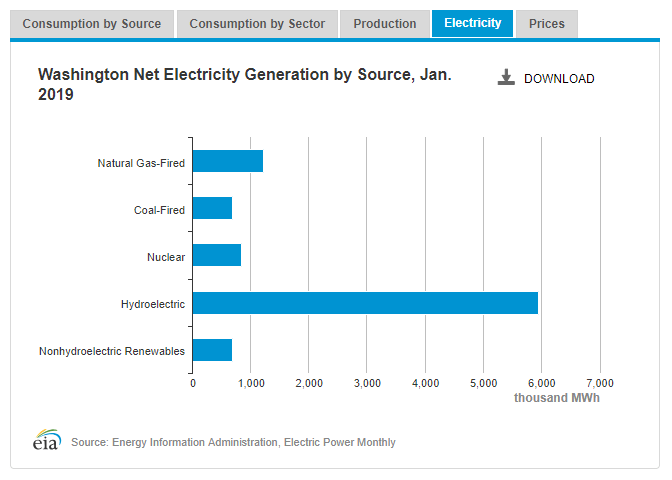Click the Coal-Fired bar

212,208
